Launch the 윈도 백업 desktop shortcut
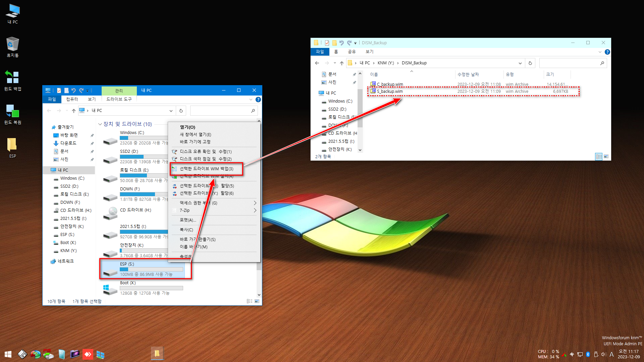Image resolution: width=644 pixels, height=362 pixels. (x=13, y=80)
